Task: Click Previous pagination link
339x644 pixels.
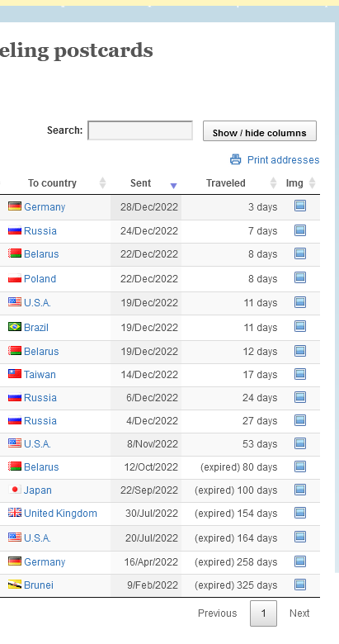Action: click(x=217, y=613)
